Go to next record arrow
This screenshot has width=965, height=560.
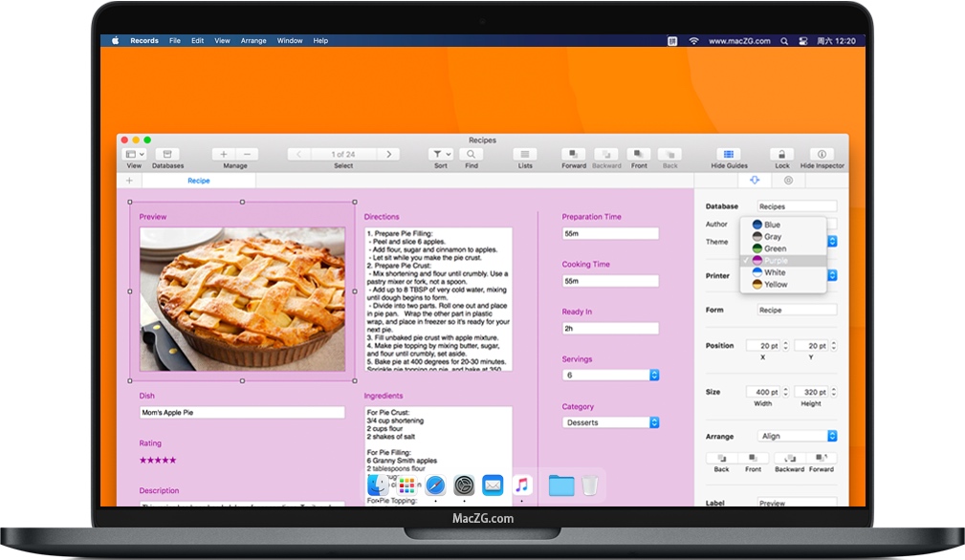tap(388, 154)
